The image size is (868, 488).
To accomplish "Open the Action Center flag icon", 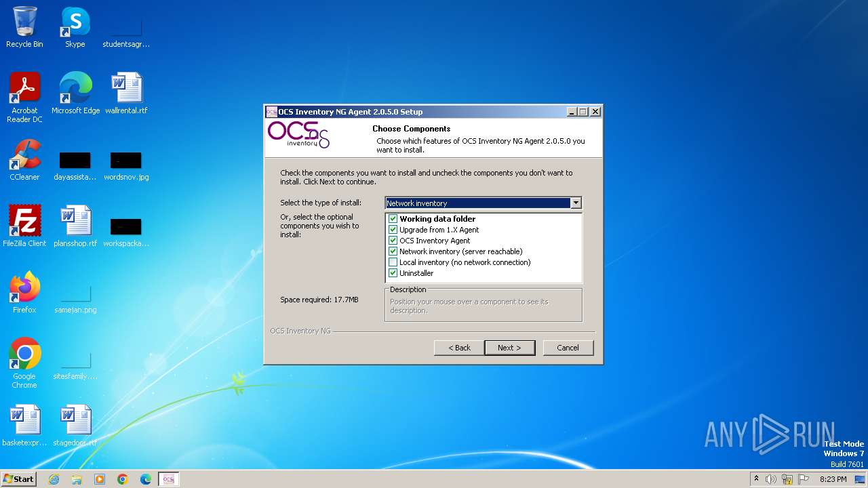I will click(x=804, y=479).
